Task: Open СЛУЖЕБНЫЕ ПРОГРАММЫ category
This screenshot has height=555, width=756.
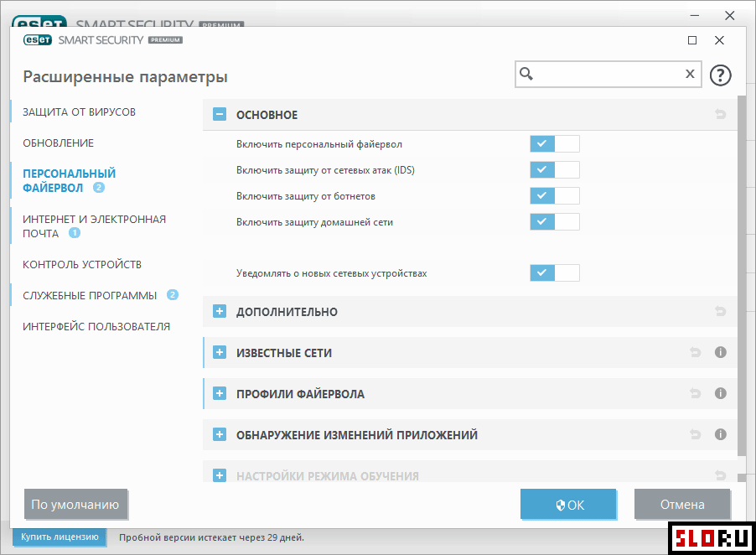Action: (90, 296)
